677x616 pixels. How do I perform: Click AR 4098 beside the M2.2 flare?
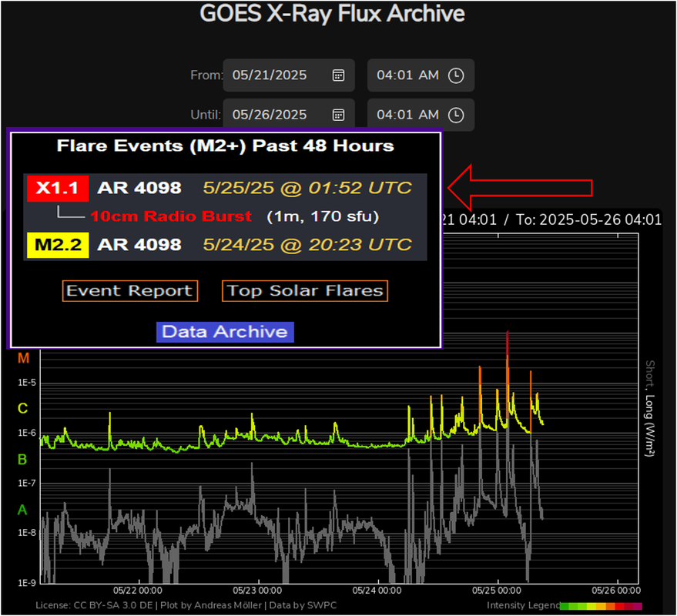click(139, 245)
